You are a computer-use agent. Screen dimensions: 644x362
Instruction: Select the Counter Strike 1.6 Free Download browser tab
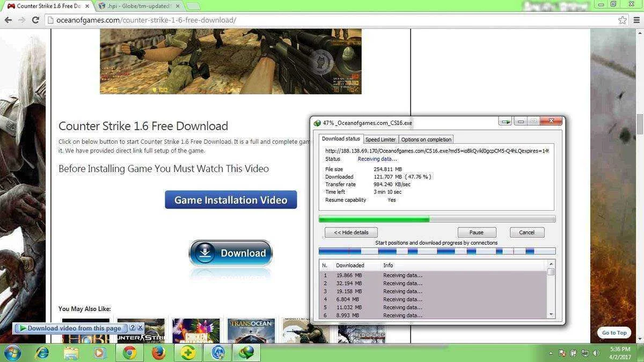pos(47,6)
